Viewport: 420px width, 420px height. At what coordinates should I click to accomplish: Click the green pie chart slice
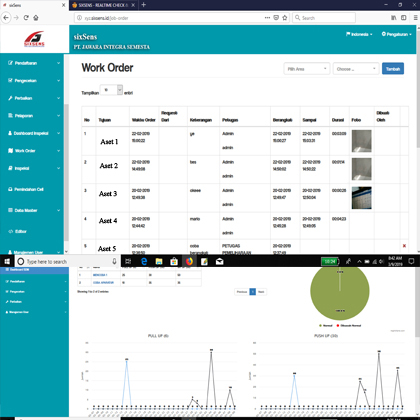click(x=340, y=293)
